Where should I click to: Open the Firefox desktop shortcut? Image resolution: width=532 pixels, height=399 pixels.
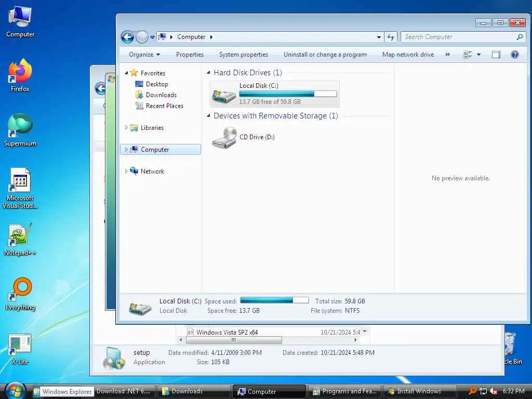click(20, 75)
